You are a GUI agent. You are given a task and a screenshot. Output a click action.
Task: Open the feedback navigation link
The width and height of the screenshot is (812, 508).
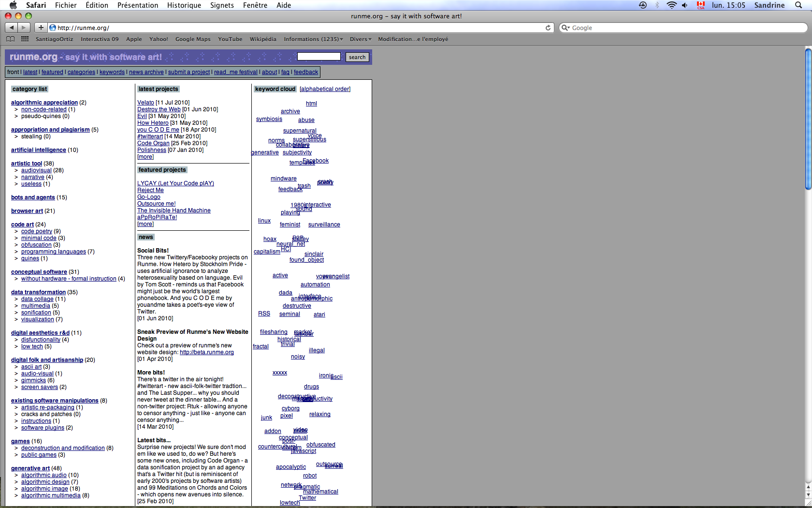306,72
